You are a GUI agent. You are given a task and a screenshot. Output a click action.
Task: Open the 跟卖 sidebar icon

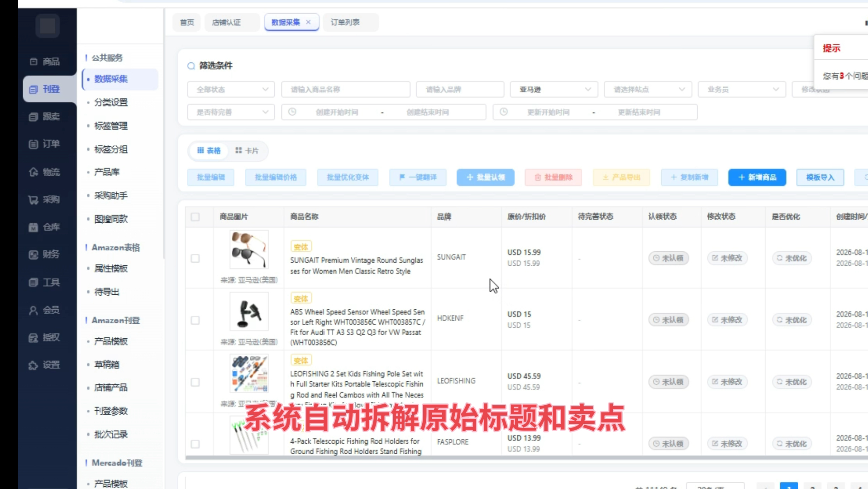[33, 117]
